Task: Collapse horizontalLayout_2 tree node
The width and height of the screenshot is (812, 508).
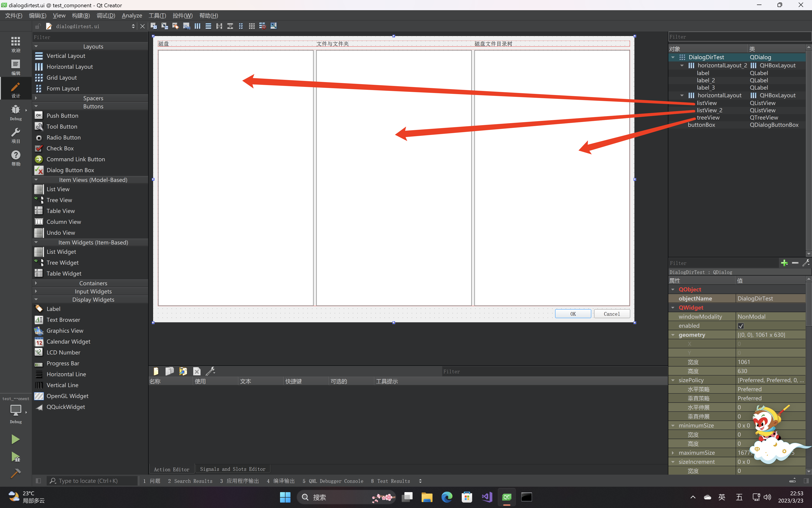Action: pos(682,66)
